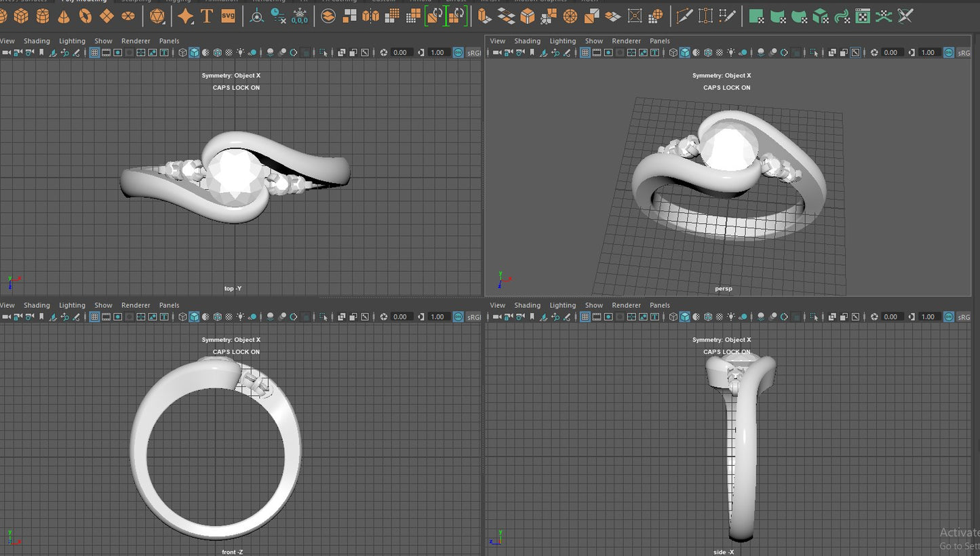
Task: Click the polygon Type text tool icon
Action: pos(207,16)
